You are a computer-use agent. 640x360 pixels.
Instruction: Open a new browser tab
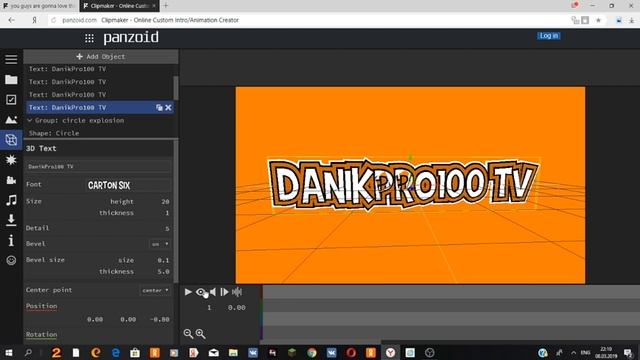point(166,6)
